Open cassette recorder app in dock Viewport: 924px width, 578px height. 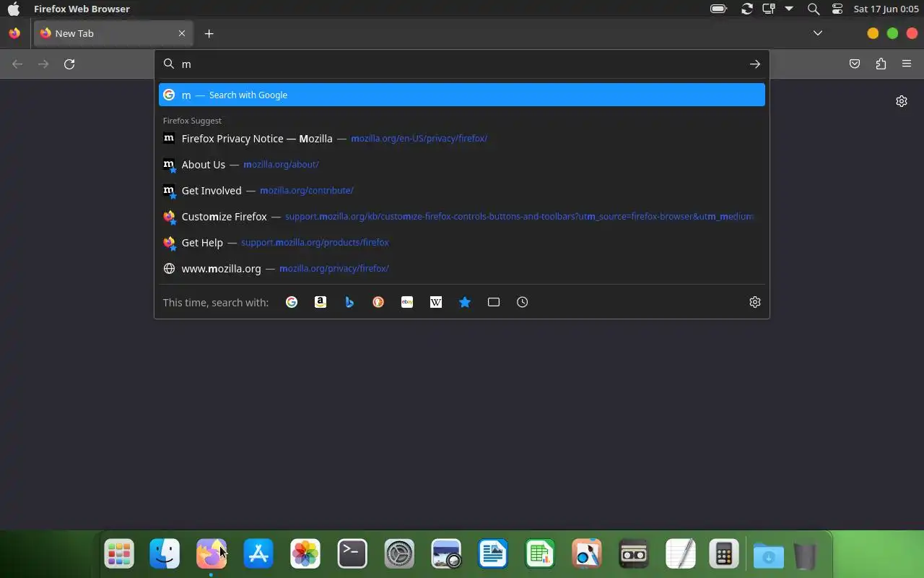(634, 554)
